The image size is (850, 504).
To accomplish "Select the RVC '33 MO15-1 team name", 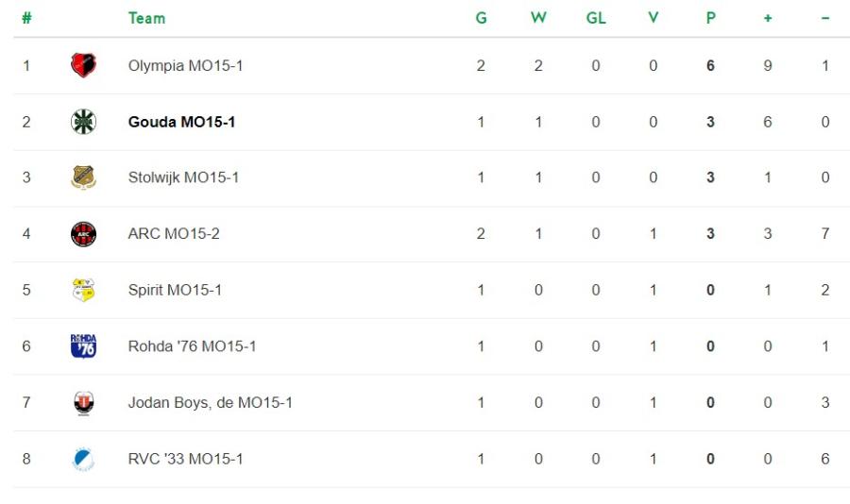I will (185, 459).
